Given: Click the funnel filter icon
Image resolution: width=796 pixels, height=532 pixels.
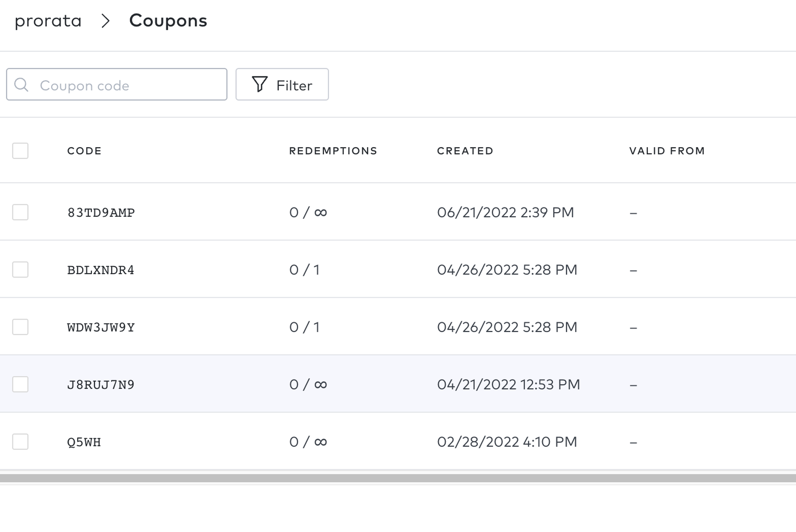Looking at the screenshot, I should point(260,84).
